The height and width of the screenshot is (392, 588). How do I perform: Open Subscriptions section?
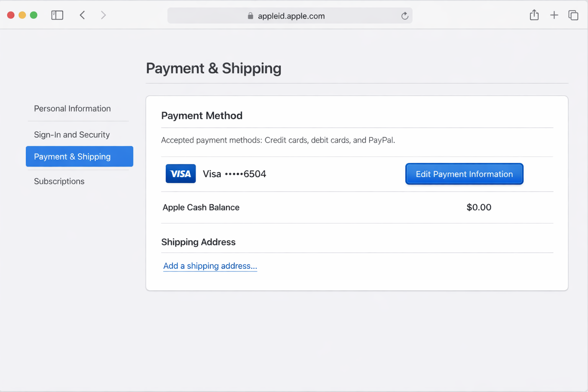pyautogui.click(x=59, y=181)
